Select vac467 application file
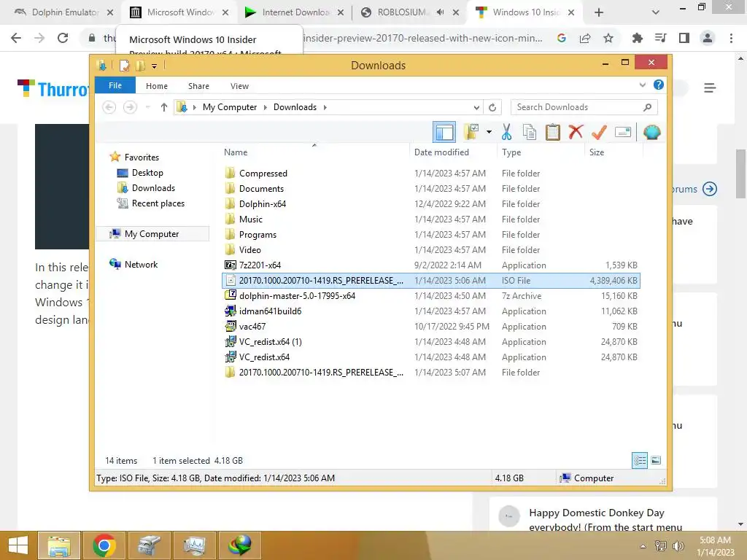 pyautogui.click(x=252, y=326)
